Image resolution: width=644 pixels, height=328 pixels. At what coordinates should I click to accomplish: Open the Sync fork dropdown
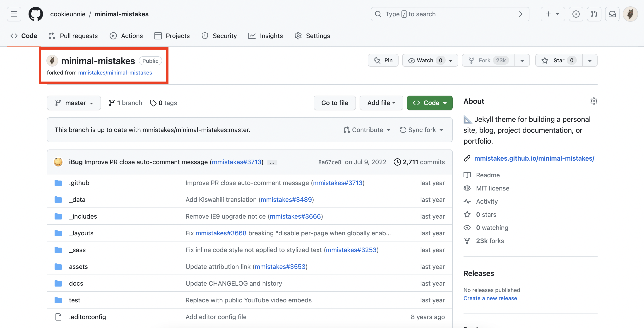tap(421, 130)
